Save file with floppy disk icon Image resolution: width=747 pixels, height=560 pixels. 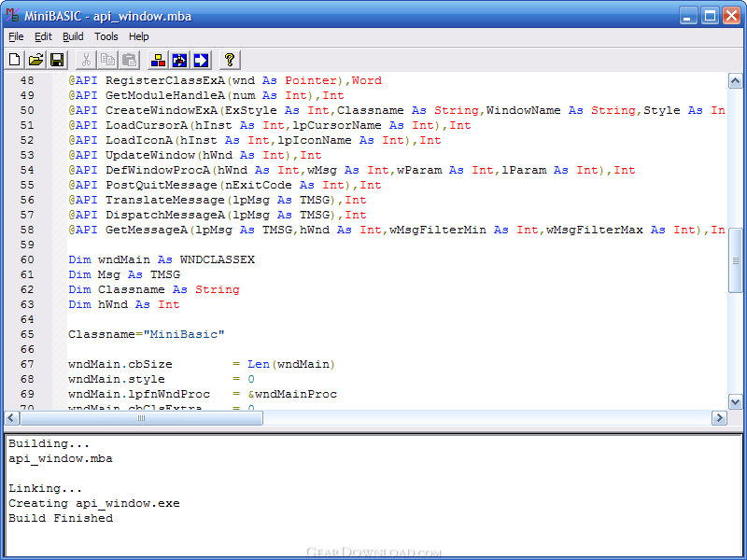click(x=57, y=61)
